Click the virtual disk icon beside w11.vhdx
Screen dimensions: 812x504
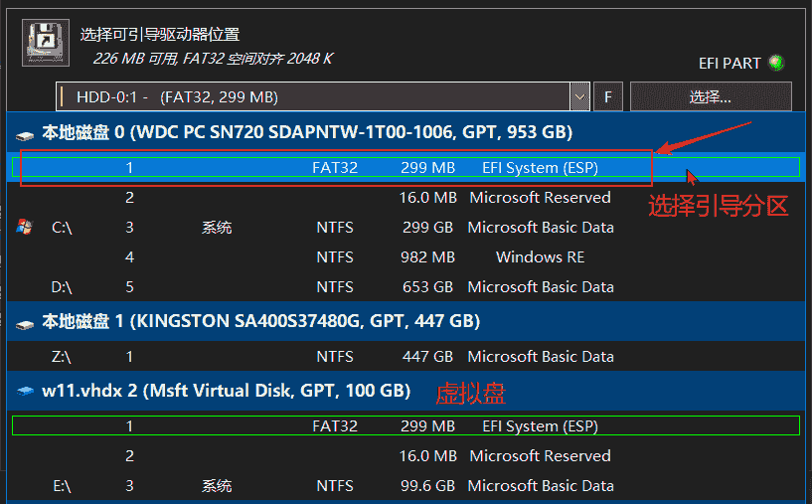tap(25, 392)
